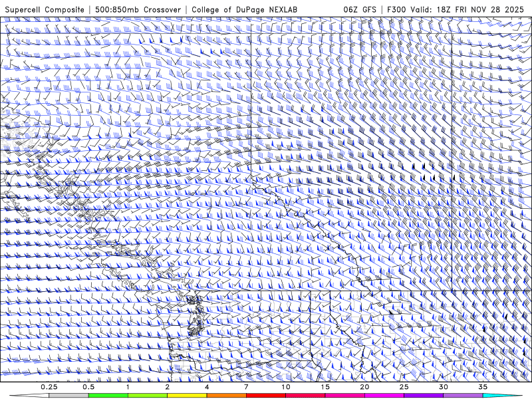Click the legend value 25
This screenshot has width=532, height=399.
(404, 387)
